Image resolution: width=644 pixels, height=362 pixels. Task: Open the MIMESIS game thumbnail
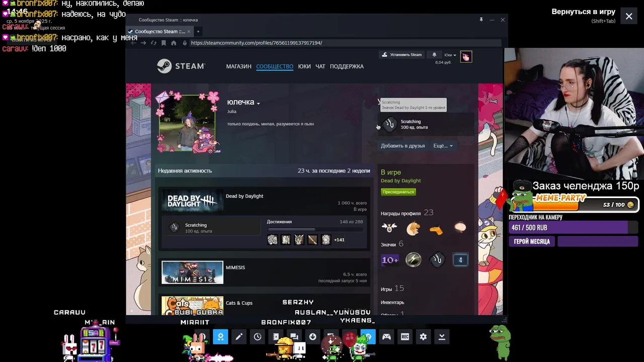click(192, 273)
